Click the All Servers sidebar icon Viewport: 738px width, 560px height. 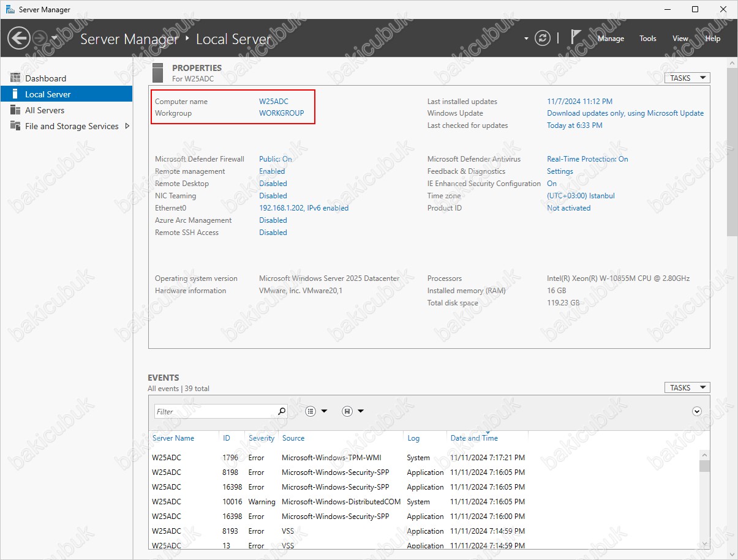click(15, 110)
